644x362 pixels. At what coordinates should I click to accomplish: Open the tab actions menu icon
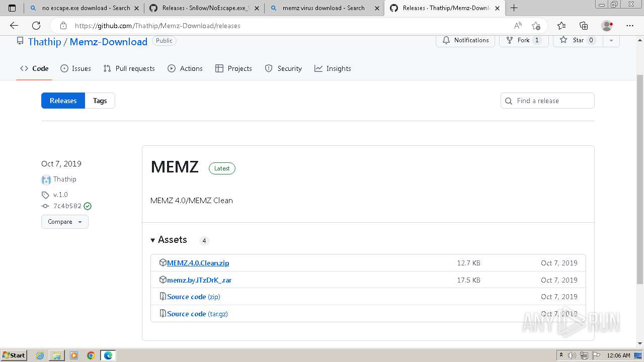click(x=12, y=8)
